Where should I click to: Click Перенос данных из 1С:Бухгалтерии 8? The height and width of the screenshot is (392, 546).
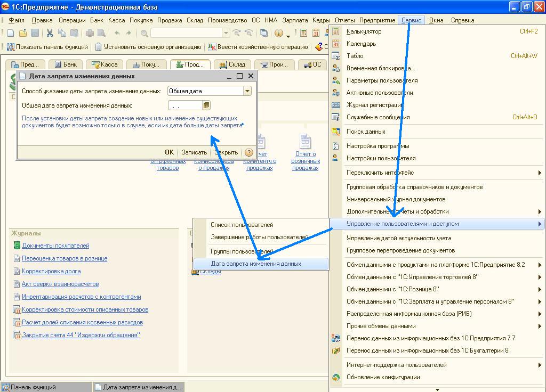(437, 350)
